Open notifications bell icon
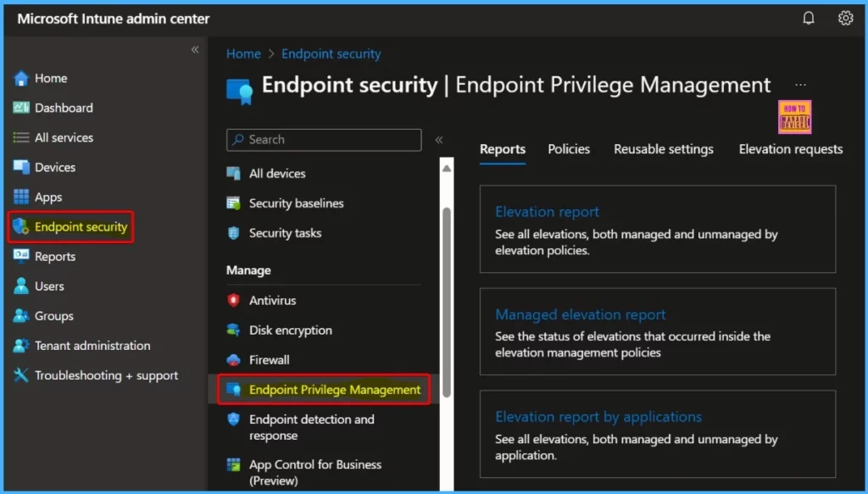This screenshot has height=494, width=868. click(x=808, y=19)
